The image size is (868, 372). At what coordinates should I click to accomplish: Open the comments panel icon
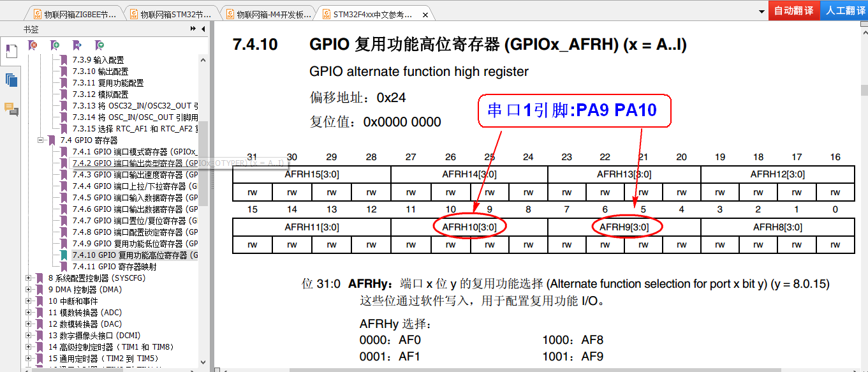[x=11, y=109]
